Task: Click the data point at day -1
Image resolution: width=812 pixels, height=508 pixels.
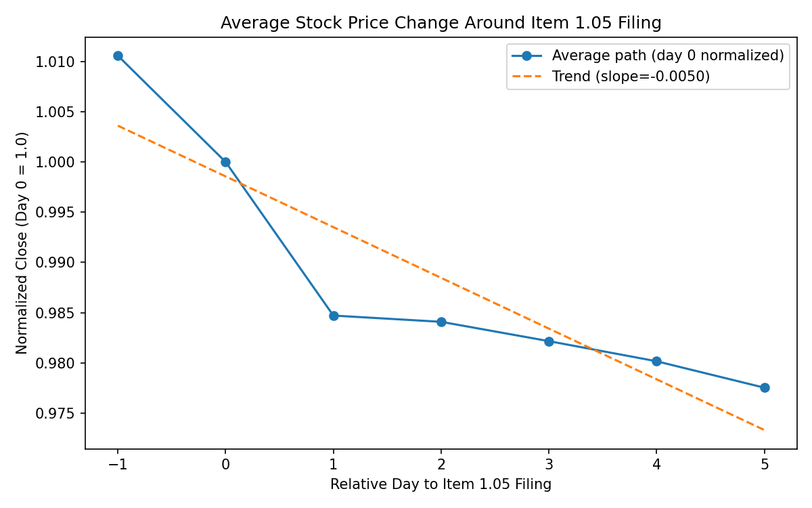Action: pos(118,56)
